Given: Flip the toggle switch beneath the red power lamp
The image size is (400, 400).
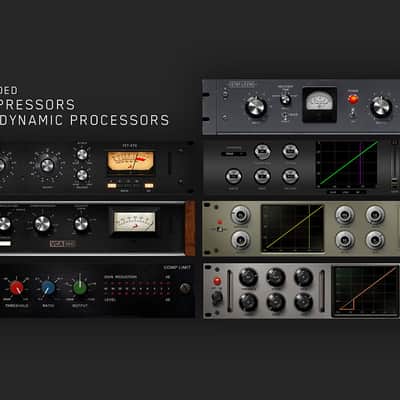Looking at the screenshot, I should pos(353,114).
